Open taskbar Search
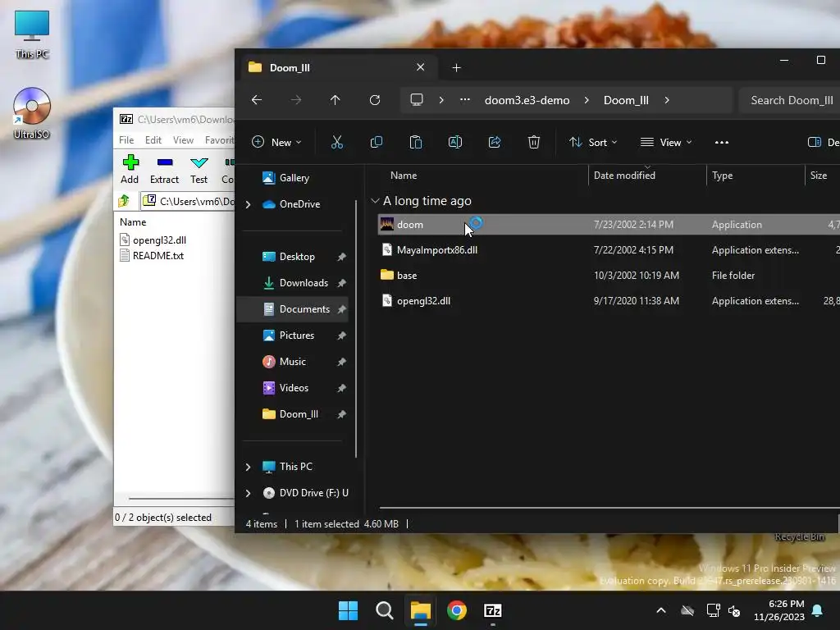The image size is (840, 630). (x=385, y=610)
